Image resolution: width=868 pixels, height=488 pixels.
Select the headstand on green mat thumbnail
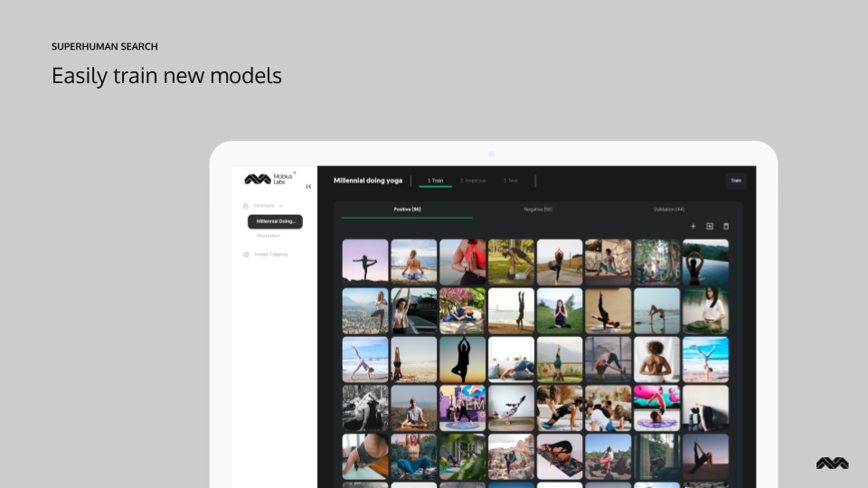[x=560, y=360]
